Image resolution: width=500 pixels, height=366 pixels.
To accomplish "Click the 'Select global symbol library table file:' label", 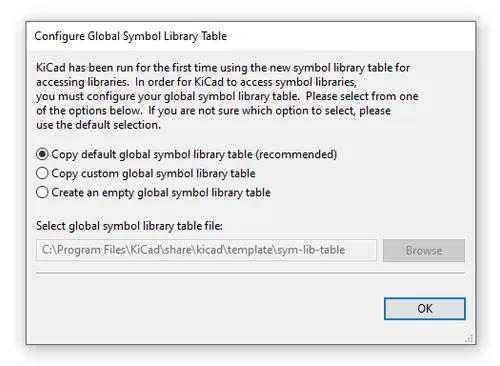I will tap(129, 226).
